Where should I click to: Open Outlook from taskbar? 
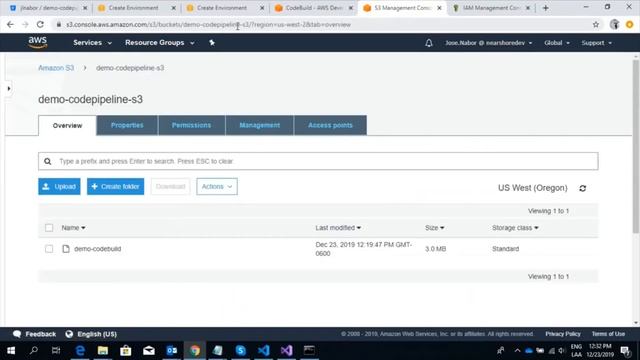pyautogui.click(x=172, y=351)
